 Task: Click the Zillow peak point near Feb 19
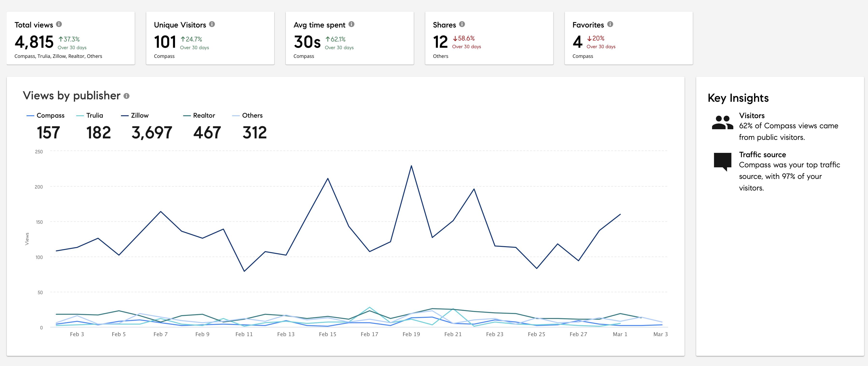pyautogui.click(x=411, y=166)
